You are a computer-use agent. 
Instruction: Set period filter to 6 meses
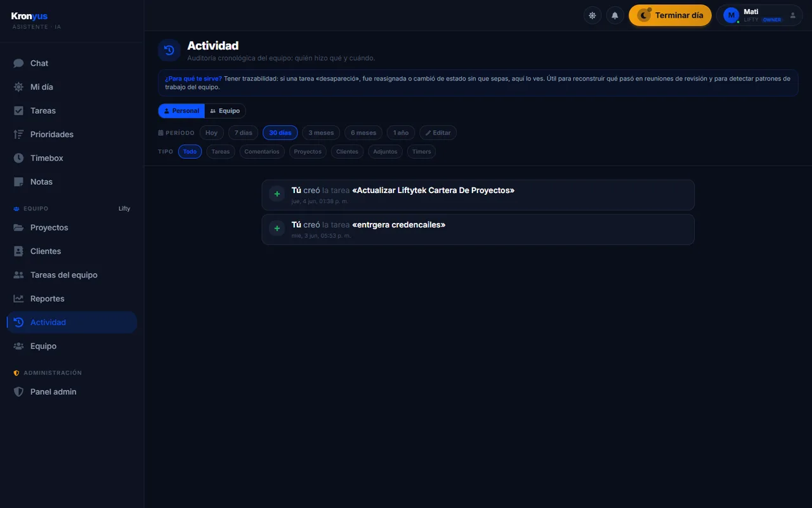tap(363, 133)
